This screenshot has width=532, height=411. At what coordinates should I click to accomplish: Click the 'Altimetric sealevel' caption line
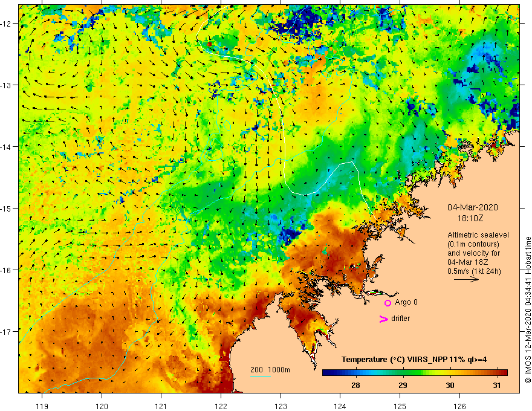[478, 235]
